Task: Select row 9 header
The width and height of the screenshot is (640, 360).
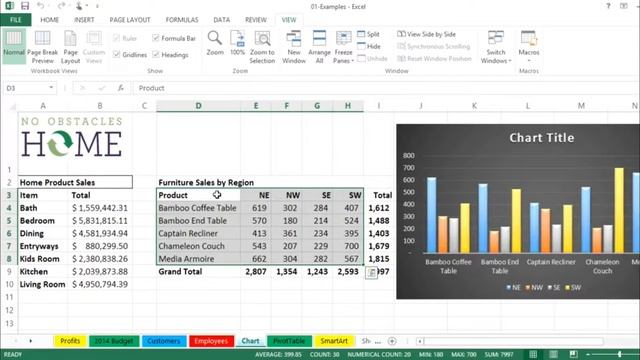Action: (9, 271)
